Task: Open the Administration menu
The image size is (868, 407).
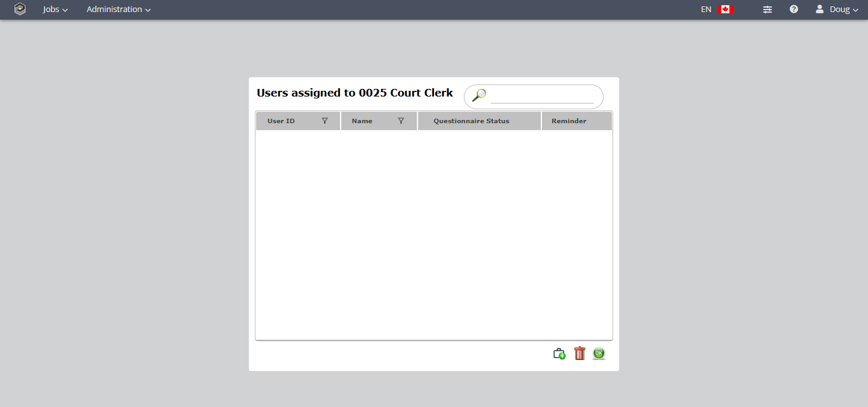Action: click(119, 10)
